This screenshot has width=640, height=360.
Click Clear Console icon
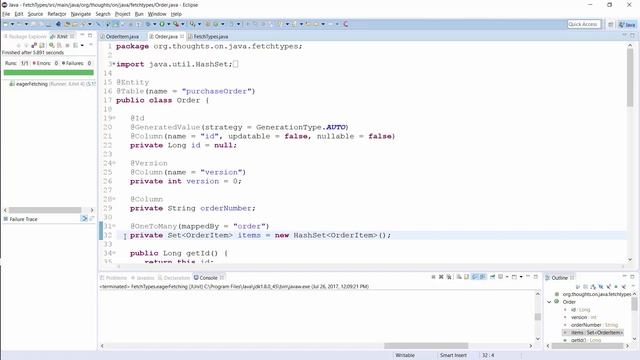(459, 277)
